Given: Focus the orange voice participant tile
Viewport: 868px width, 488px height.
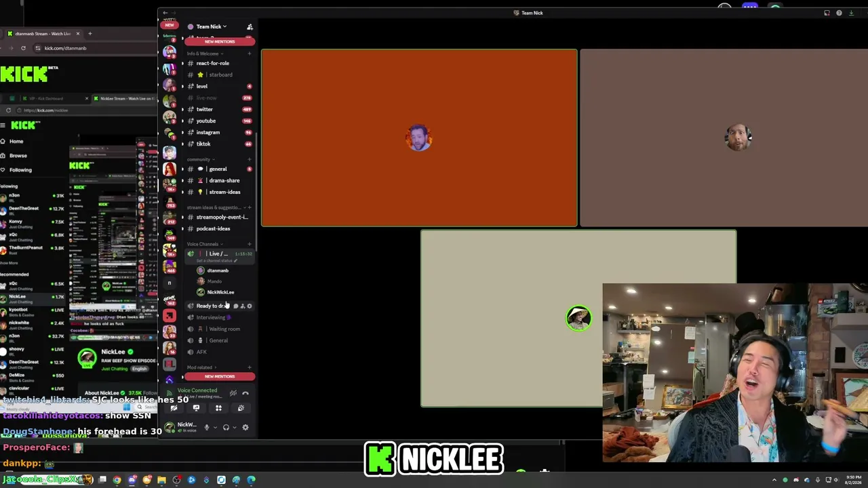Looking at the screenshot, I should [x=419, y=138].
